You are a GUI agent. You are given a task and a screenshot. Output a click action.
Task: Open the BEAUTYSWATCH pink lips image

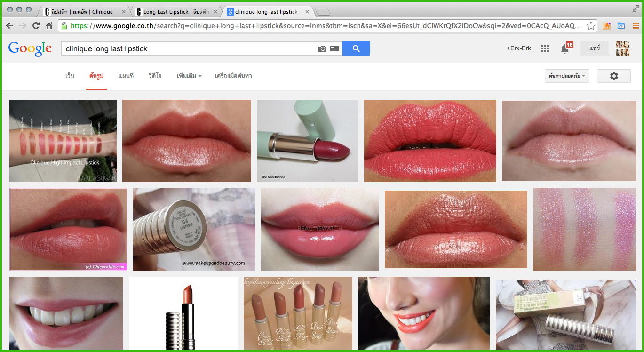pyautogui.click(x=320, y=229)
